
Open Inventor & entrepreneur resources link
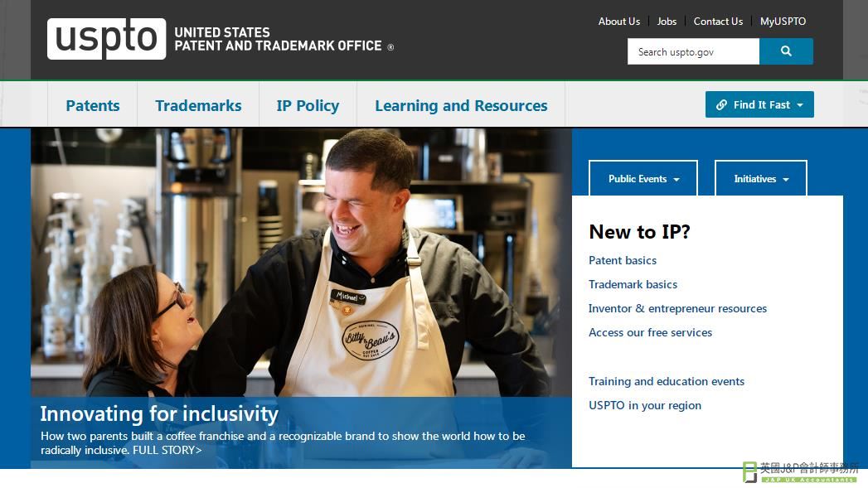[x=677, y=308]
